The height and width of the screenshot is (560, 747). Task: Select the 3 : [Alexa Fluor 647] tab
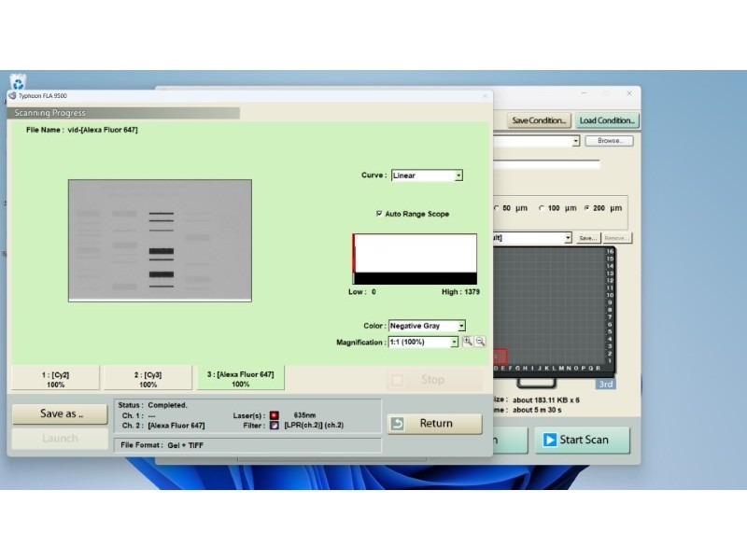point(241,379)
